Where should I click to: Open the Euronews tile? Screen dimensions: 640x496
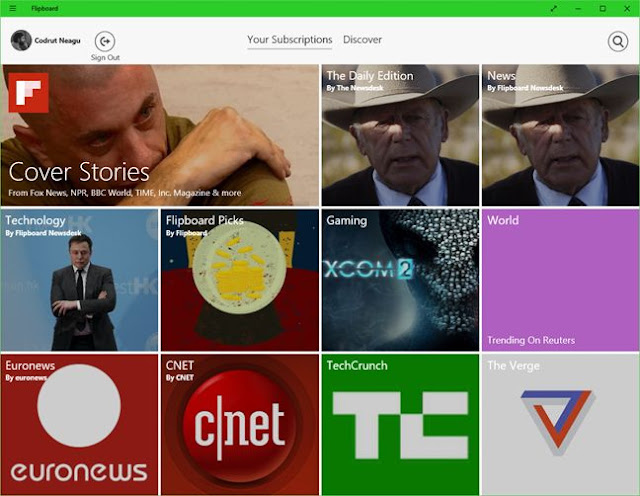79,425
